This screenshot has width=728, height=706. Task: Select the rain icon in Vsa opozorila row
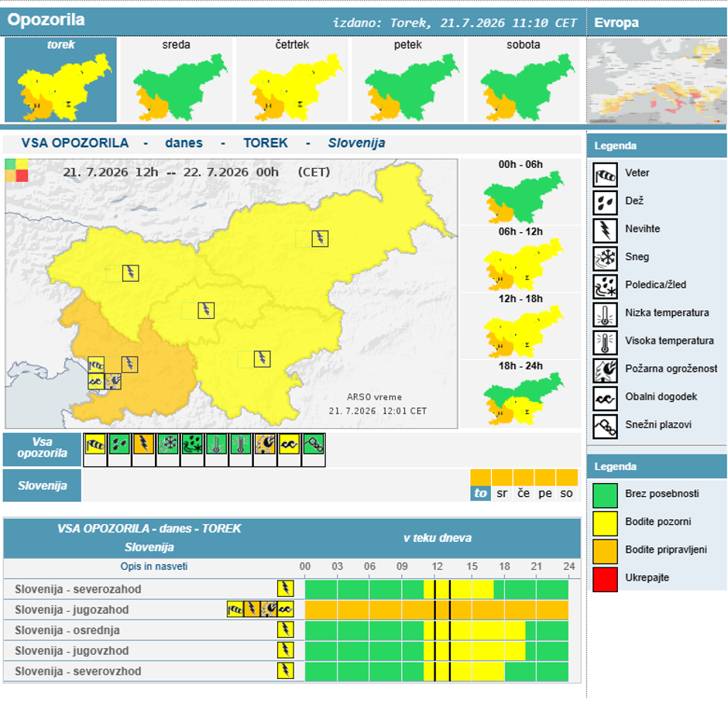[x=119, y=444]
